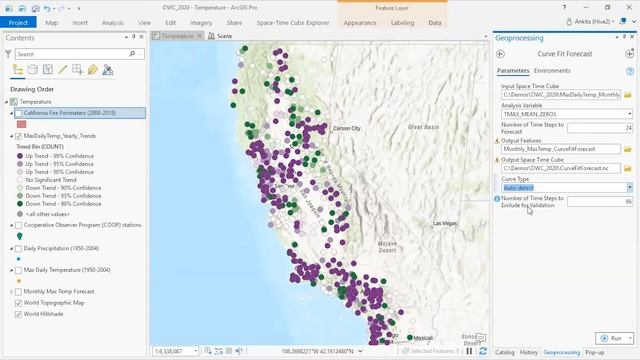
Task: Enable the Daily Precipitation (1950-2004) layer
Action: point(18,248)
